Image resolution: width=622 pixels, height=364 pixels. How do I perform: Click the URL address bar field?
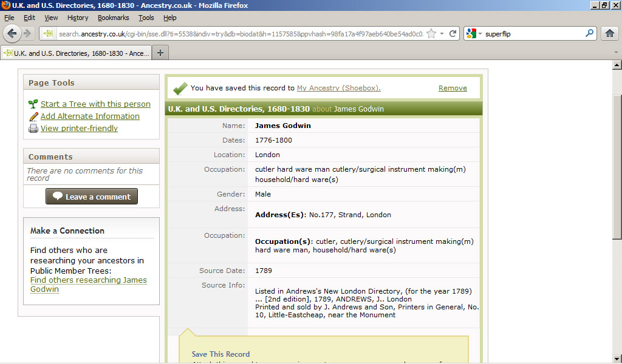click(241, 33)
